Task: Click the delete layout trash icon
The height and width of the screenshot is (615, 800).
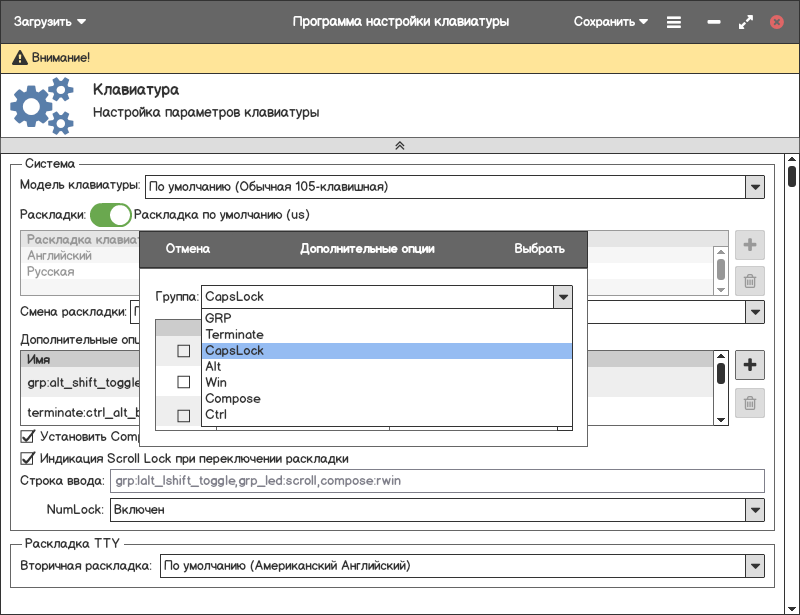Action: [749, 281]
